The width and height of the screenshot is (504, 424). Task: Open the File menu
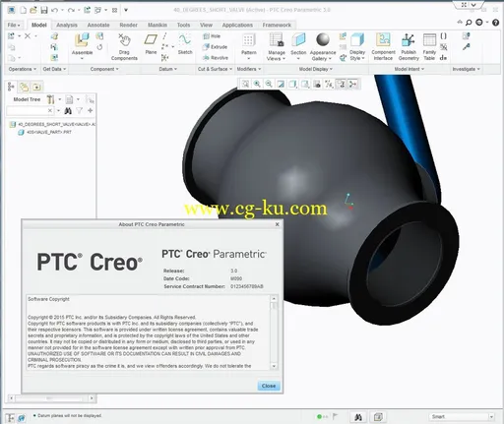(x=14, y=25)
